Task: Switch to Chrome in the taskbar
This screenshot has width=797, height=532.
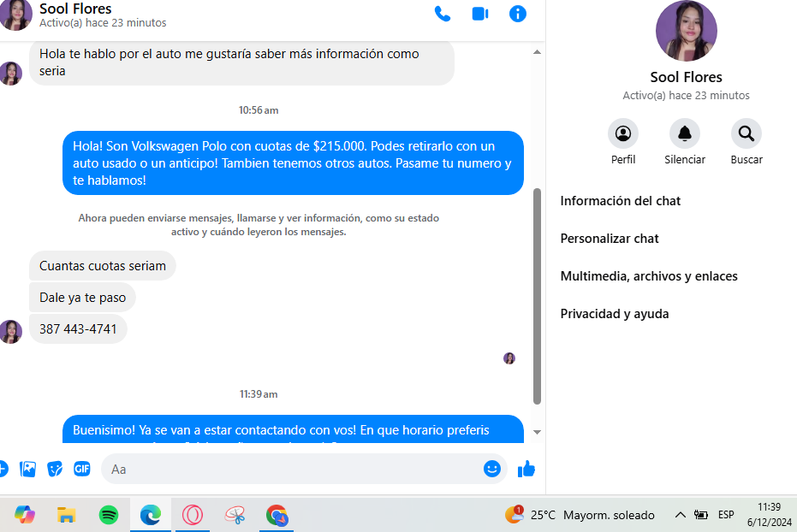Action: coord(277,515)
